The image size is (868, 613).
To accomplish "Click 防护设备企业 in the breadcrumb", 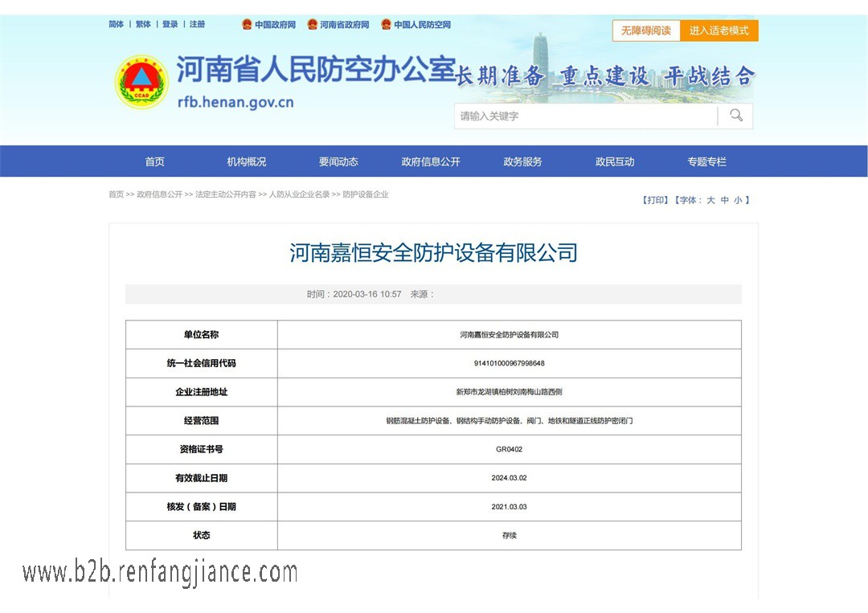I will pyautogui.click(x=366, y=194).
